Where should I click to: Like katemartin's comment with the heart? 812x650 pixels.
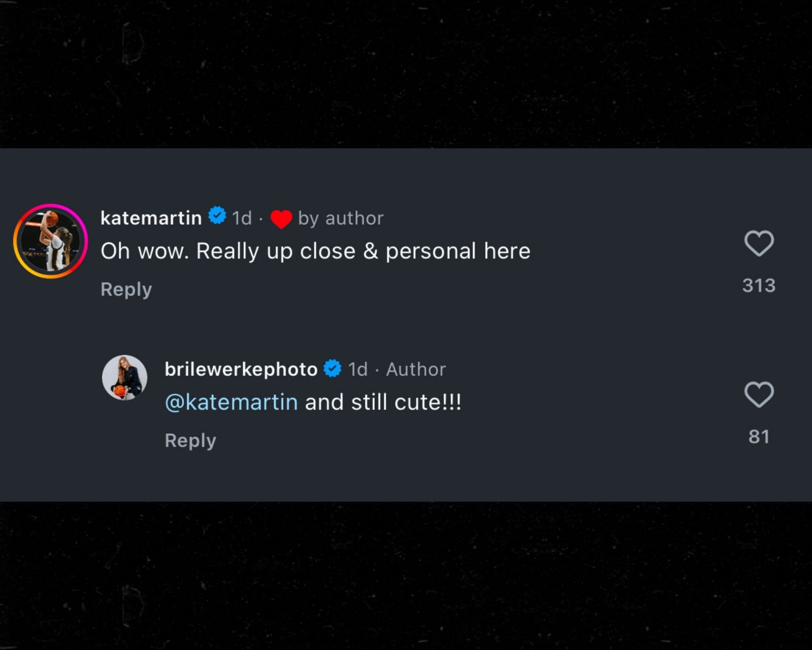(x=759, y=243)
